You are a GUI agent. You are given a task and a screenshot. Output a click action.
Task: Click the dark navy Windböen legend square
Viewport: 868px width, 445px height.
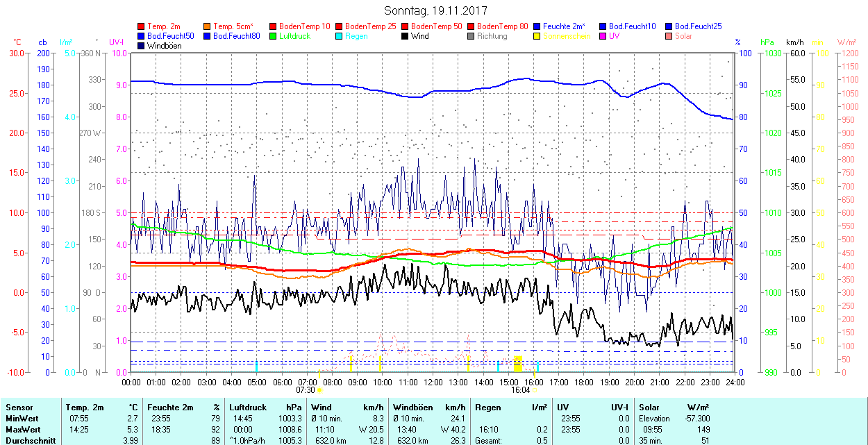pos(142,46)
